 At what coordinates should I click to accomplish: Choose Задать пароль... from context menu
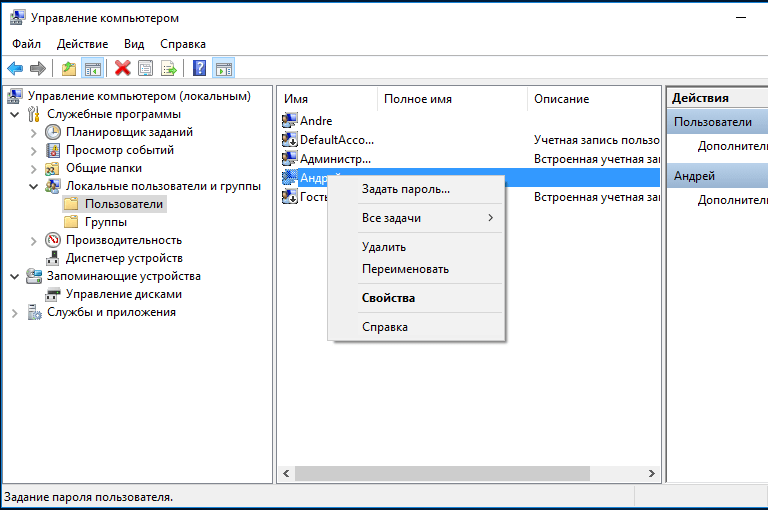pyautogui.click(x=405, y=189)
